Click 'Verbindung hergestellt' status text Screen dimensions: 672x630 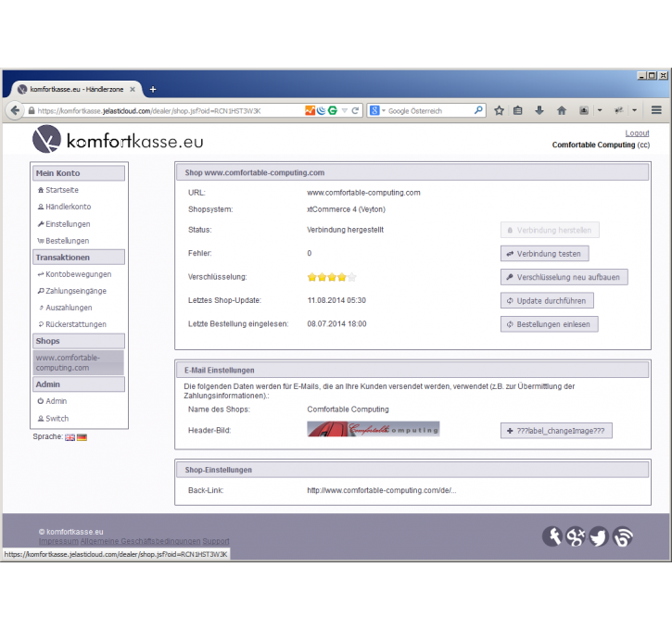346,230
